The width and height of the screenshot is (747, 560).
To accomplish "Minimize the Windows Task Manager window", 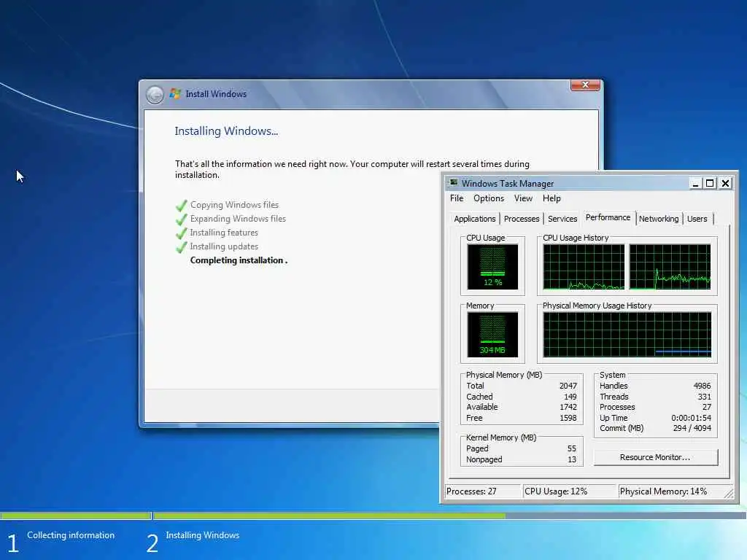I will tap(695, 183).
